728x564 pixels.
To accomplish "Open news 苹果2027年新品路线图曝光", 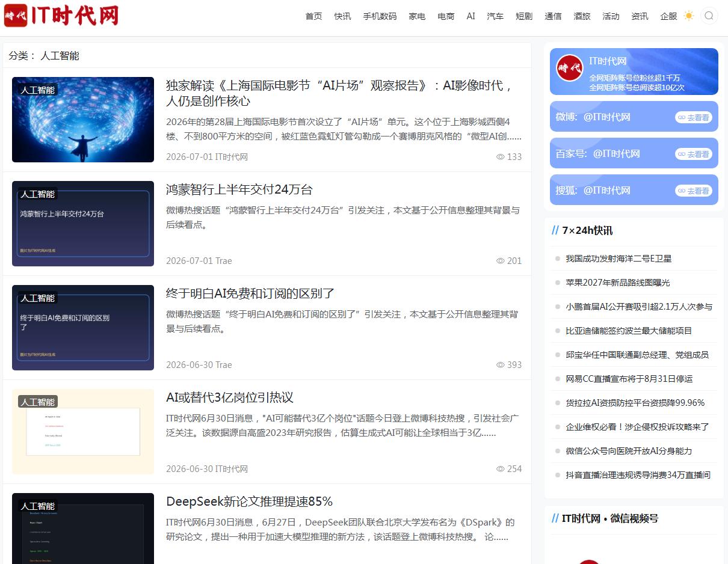I will (617, 283).
